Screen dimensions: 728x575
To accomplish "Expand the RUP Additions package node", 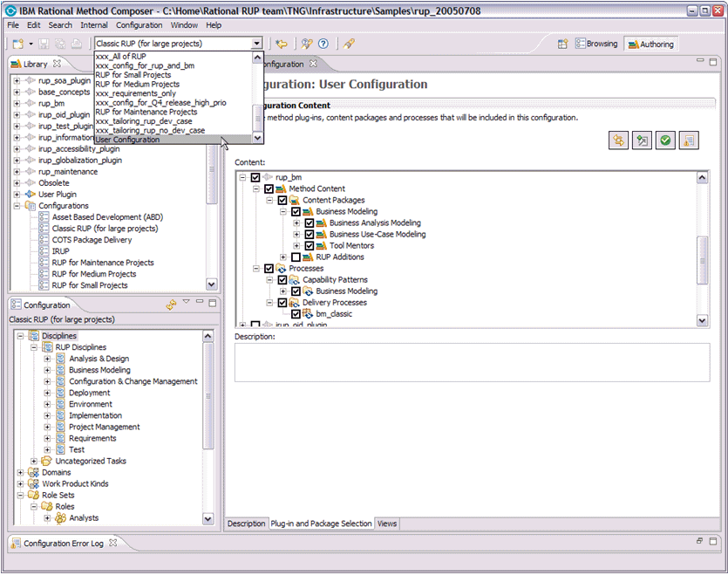I will tap(282, 257).
